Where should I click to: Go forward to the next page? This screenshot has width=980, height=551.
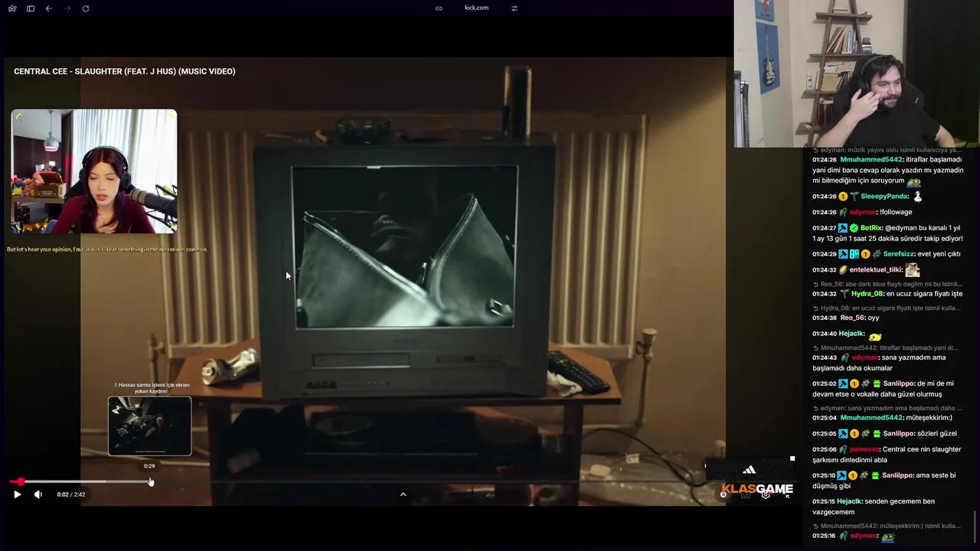[x=67, y=8]
